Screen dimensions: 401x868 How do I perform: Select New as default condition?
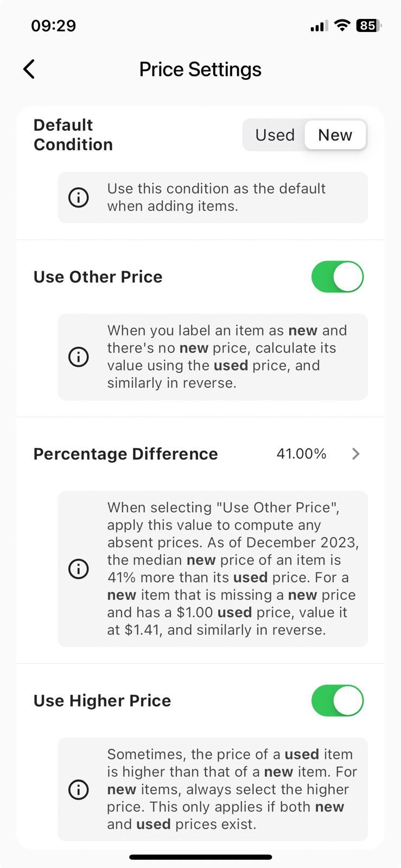tap(335, 135)
